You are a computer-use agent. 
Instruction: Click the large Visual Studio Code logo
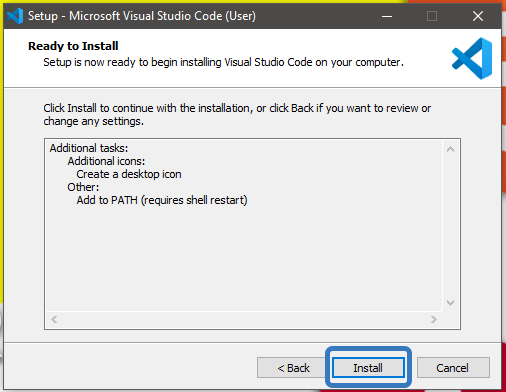tap(472, 58)
